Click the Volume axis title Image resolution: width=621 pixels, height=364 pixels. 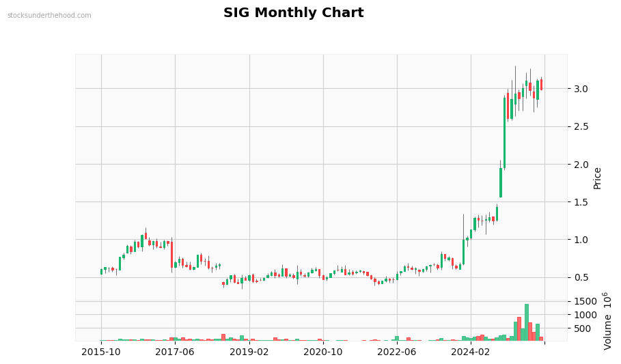point(607,321)
